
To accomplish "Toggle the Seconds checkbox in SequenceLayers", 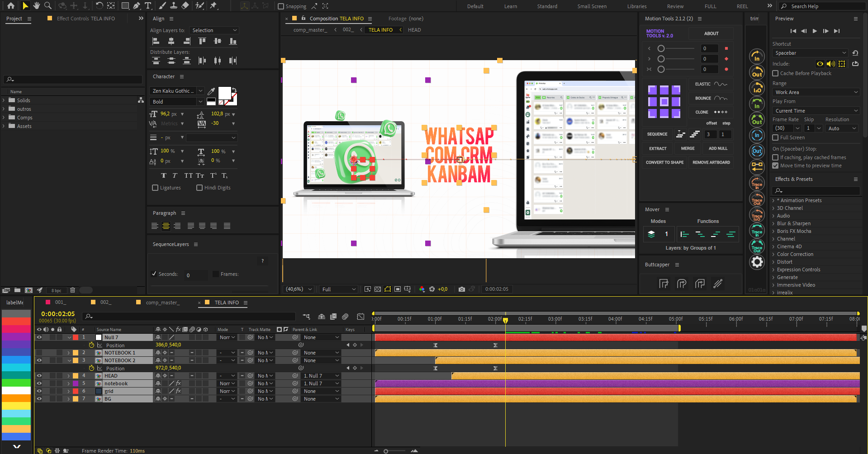I will point(154,274).
